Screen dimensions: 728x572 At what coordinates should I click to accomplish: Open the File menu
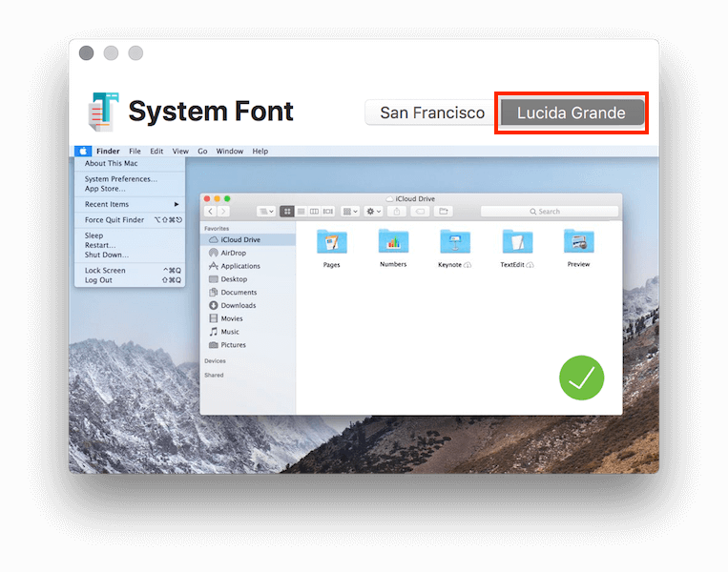pyautogui.click(x=135, y=152)
